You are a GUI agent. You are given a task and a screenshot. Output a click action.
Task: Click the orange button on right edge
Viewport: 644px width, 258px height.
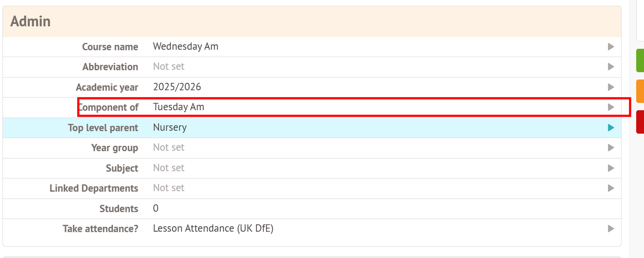tap(640, 91)
